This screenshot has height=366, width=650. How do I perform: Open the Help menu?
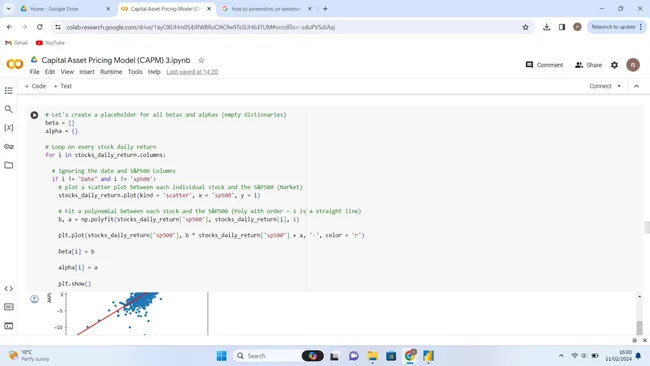point(154,72)
